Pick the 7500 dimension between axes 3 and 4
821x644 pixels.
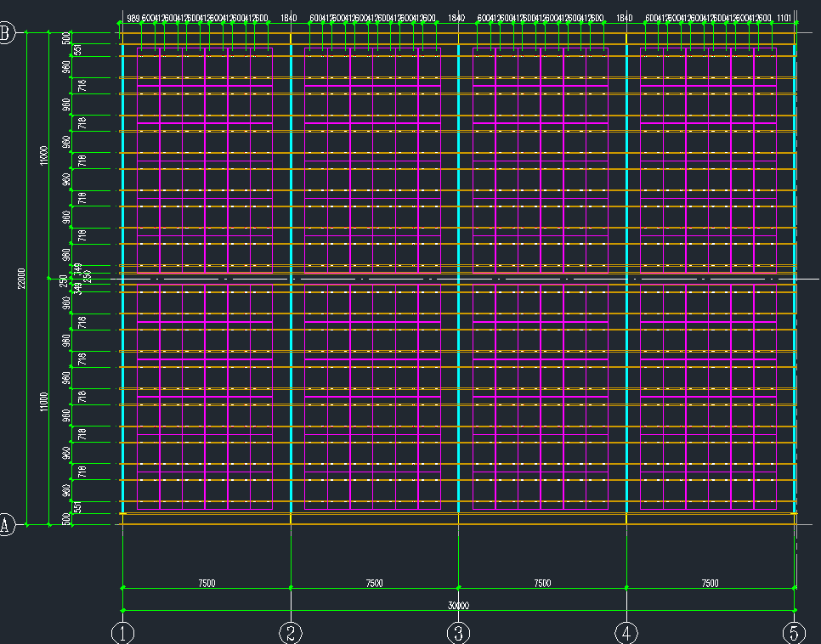(542, 583)
